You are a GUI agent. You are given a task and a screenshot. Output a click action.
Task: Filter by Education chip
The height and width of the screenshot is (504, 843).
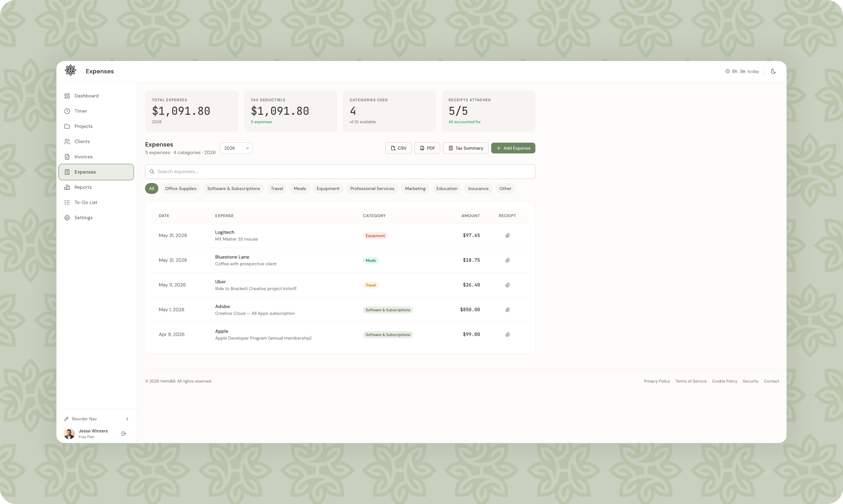pos(447,188)
